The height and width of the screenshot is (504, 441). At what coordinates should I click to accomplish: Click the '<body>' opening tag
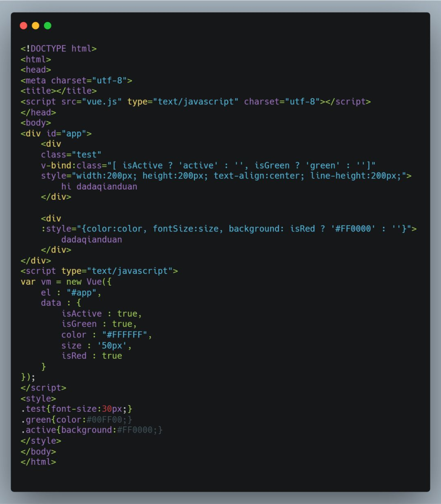pyautogui.click(x=36, y=123)
